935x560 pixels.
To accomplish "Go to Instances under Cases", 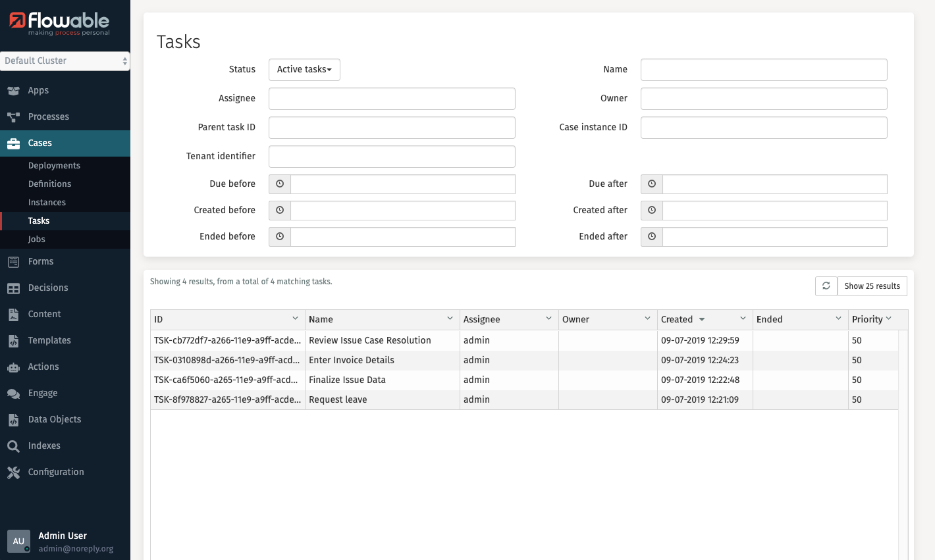I will point(47,203).
